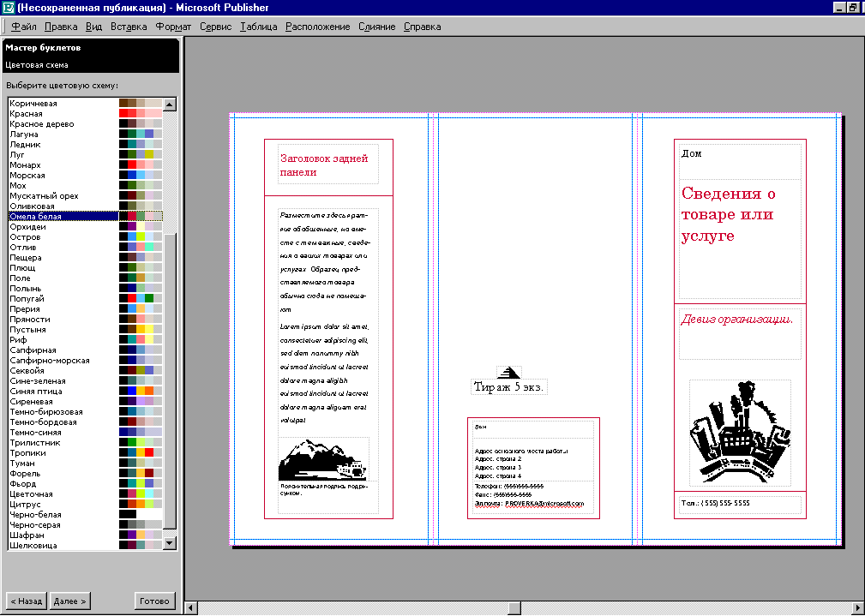Image resolution: width=865 pixels, height=616 pixels.
Task: Click the color scheme list scroll-up arrow
Action: tap(169, 105)
